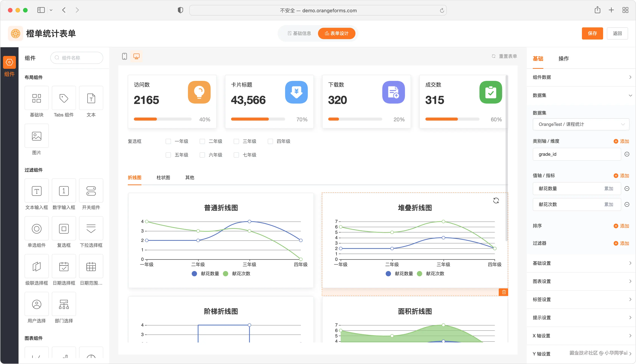Delete the selected 堆叠折线图 widget
636x364 pixels.
(x=504, y=292)
